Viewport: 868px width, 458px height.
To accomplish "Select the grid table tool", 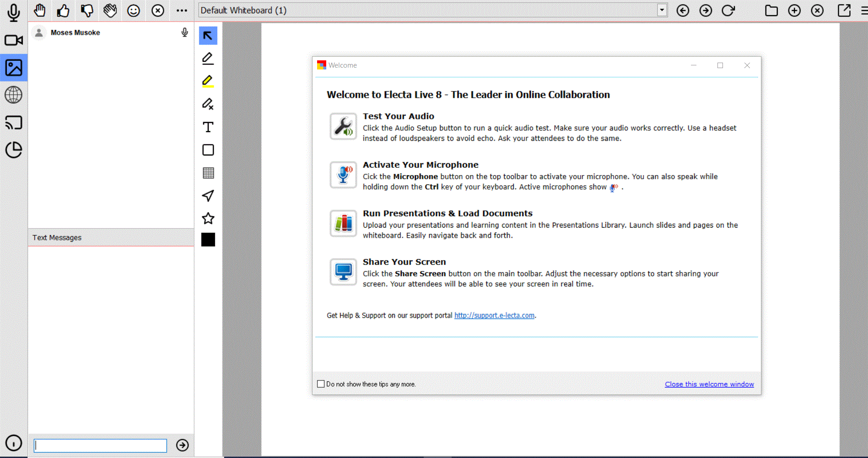I will coord(208,173).
